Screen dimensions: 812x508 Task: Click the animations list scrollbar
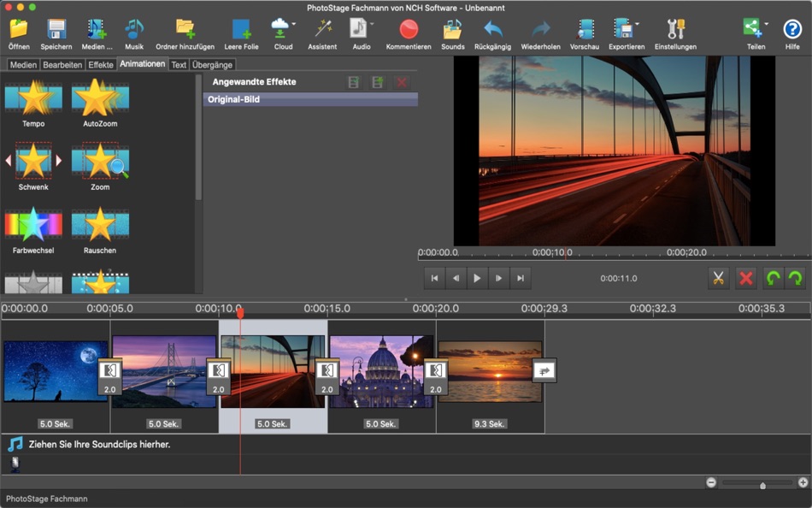click(198, 138)
